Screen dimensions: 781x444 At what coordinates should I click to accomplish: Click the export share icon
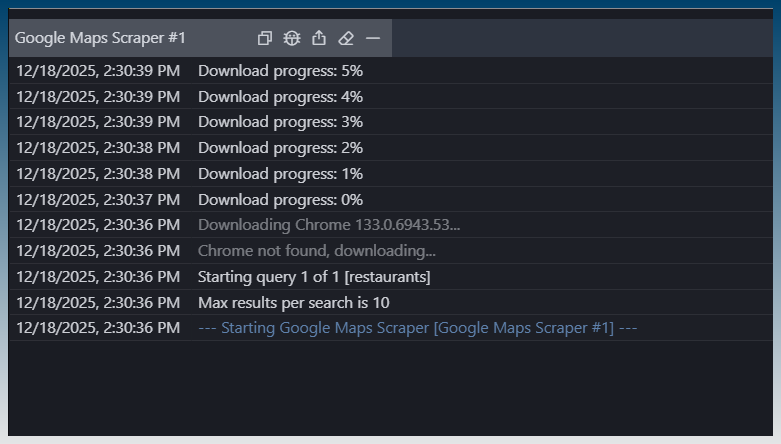click(x=319, y=38)
